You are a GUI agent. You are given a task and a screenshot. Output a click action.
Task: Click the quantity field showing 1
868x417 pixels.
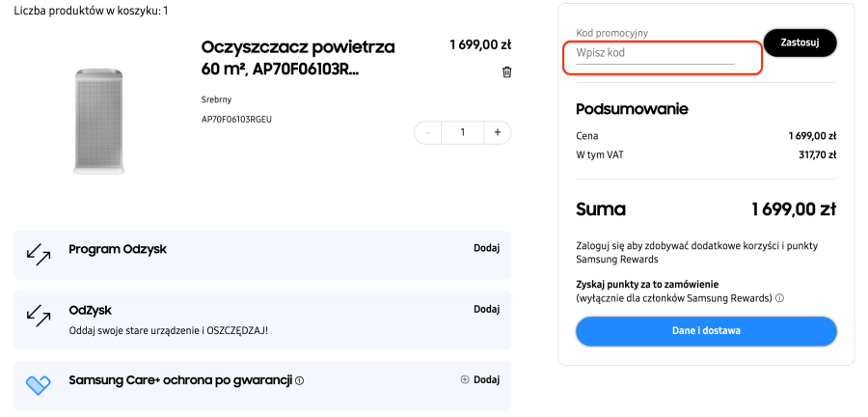tap(463, 133)
